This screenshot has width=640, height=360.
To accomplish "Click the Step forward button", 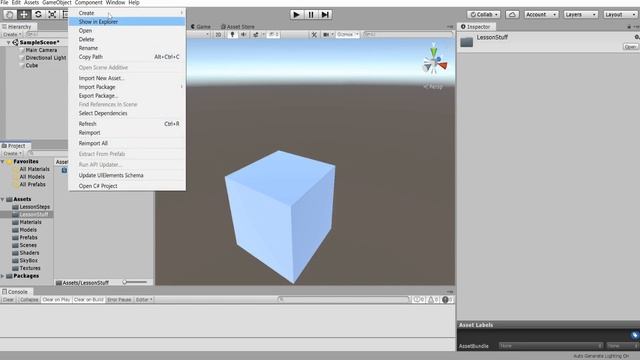I will [x=325, y=15].
